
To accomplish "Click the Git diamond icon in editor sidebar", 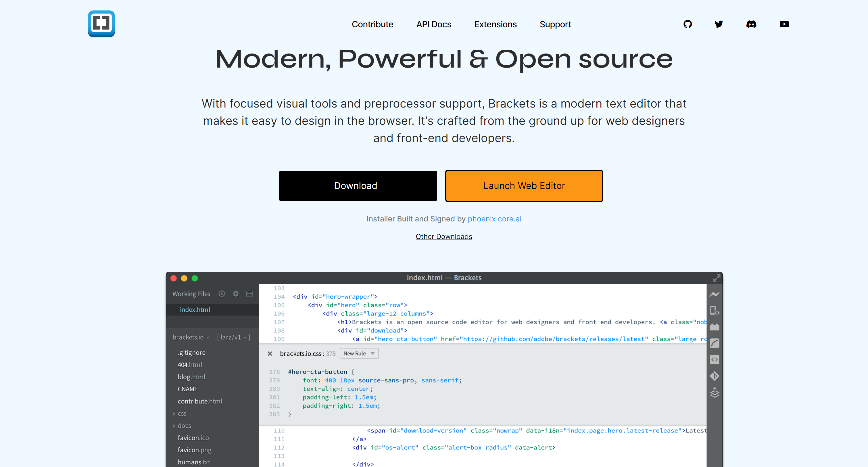I will coord(714,376).
